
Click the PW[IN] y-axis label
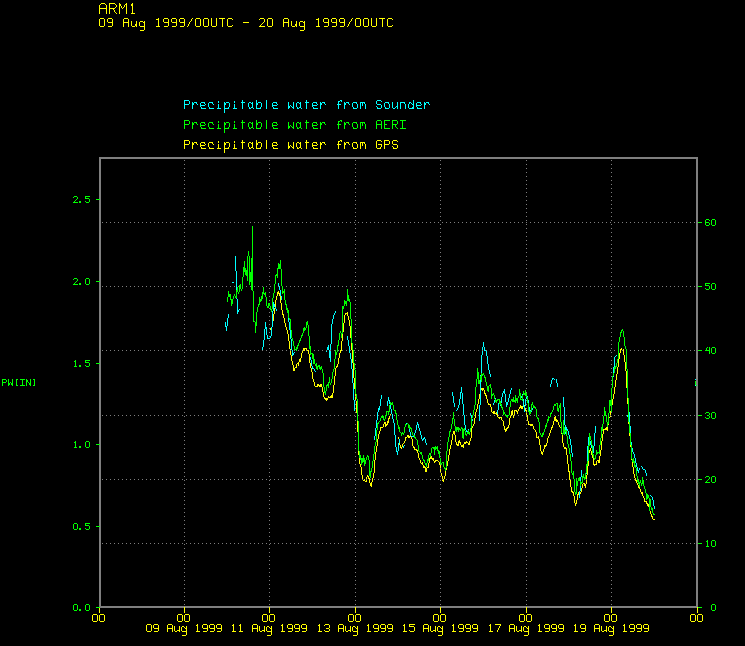(x=19, y=383)
